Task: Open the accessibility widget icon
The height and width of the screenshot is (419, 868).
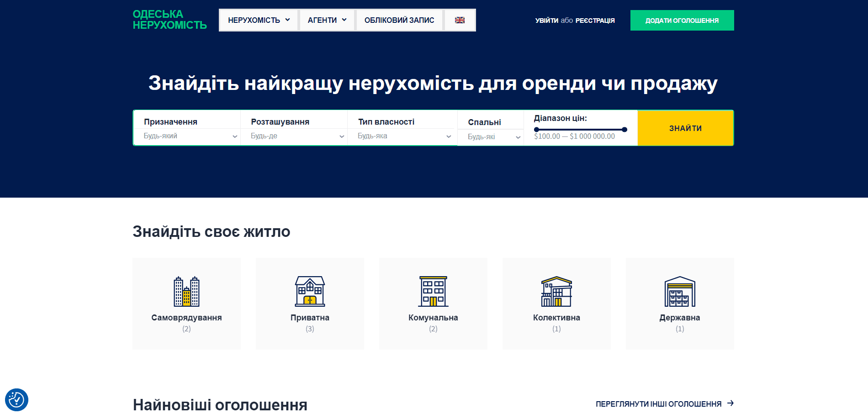Action: 17,399
